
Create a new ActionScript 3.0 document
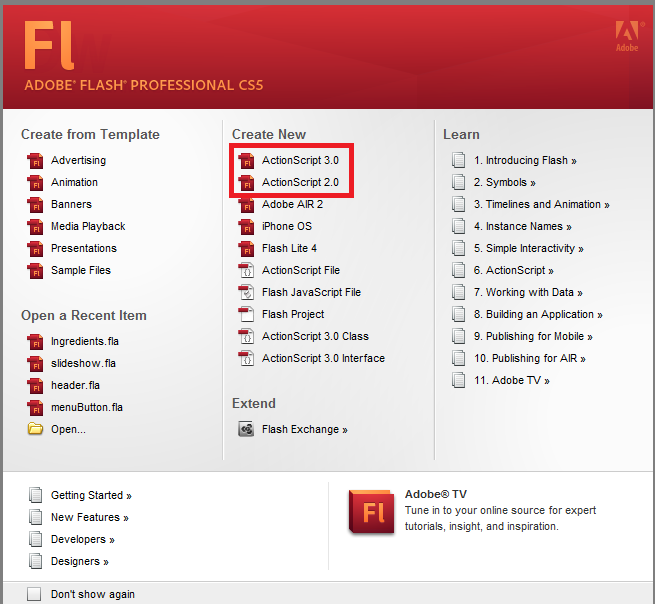300,160
